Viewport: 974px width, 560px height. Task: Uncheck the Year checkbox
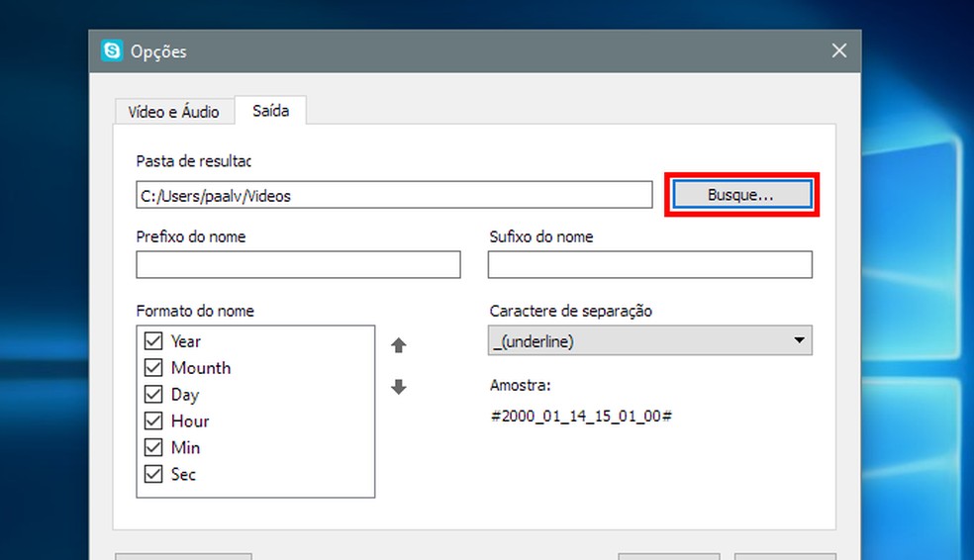coord(153,340)
